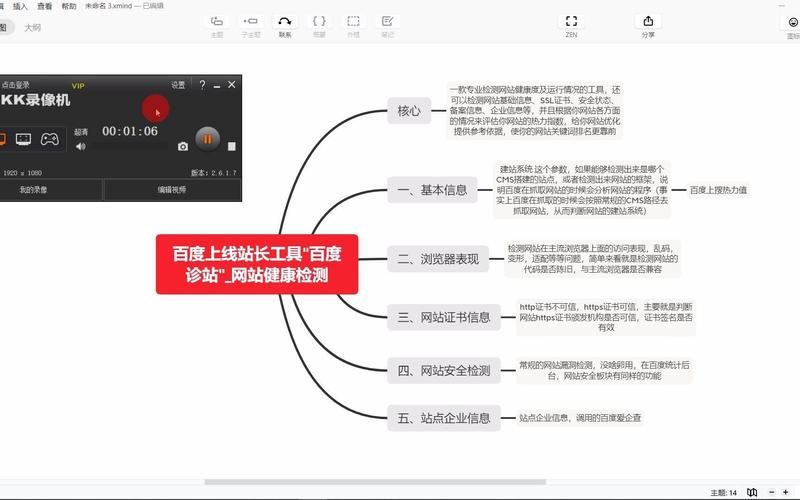800x500 pixels.
Task: Enter ZEN mode
Action: 571,21
